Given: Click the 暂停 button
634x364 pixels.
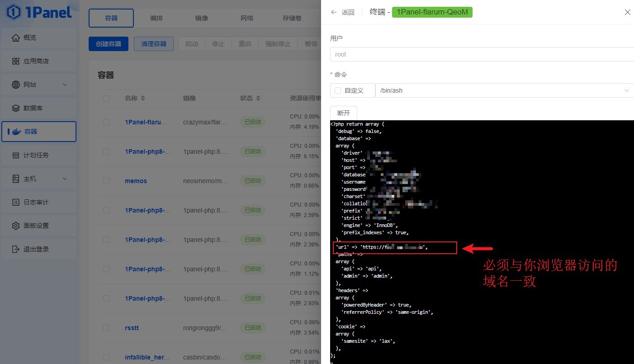Looking at the screenshot, I should click(x=311, y=44).
